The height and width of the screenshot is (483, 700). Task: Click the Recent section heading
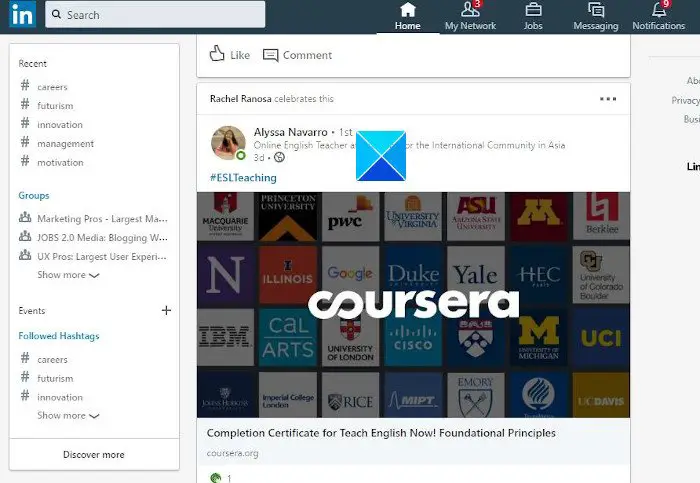coord(32,64)
